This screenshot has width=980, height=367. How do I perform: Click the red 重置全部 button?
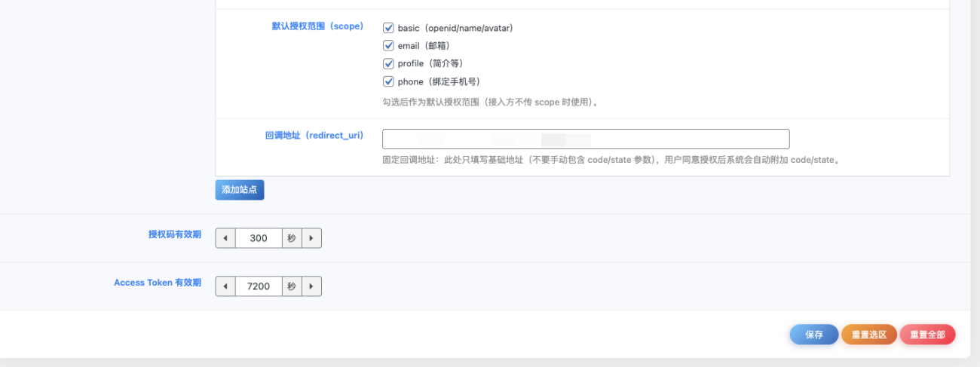point(927,335)
